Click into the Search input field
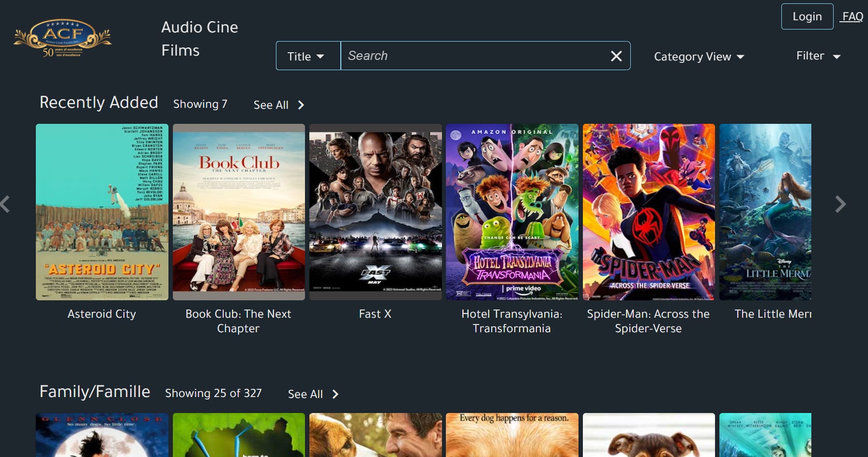 pos(474,56)
